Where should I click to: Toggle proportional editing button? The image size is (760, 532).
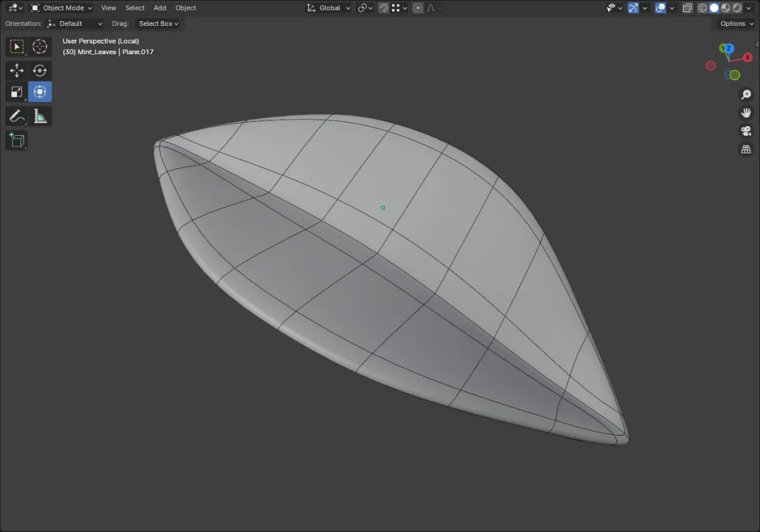click(x=418, y=8)
